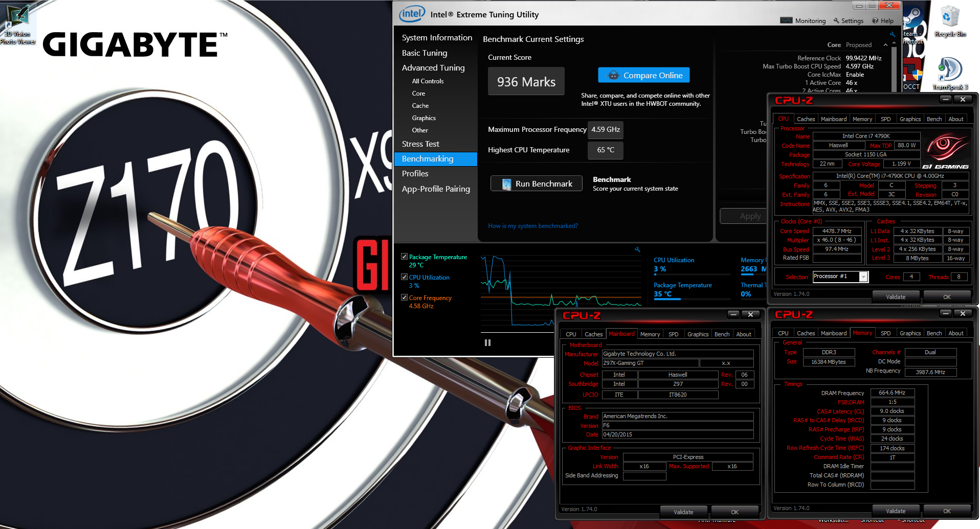Switch to Bench tab in top CPU-Z window
The height and width of the screenshot is (529, 980).
click(934, 119)
